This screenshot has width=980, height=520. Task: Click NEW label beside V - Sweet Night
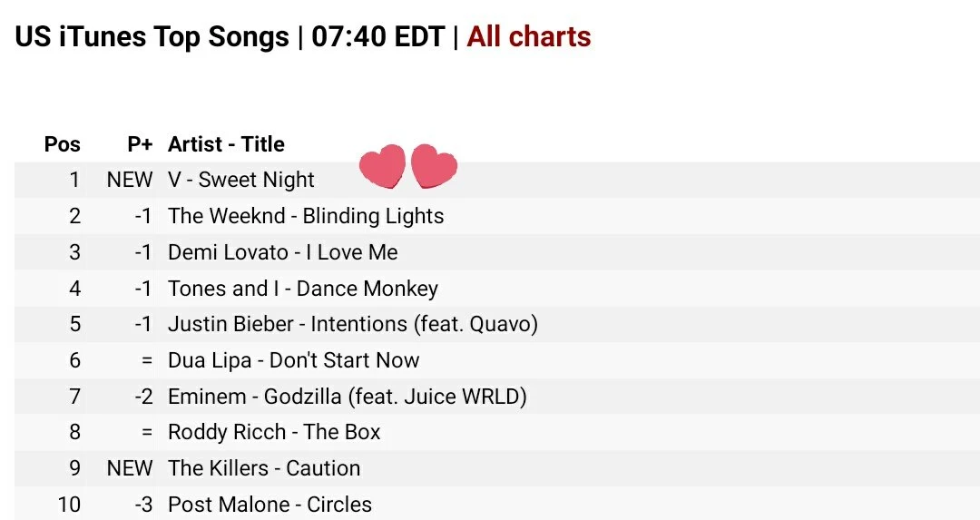click(x=130, y=180)
